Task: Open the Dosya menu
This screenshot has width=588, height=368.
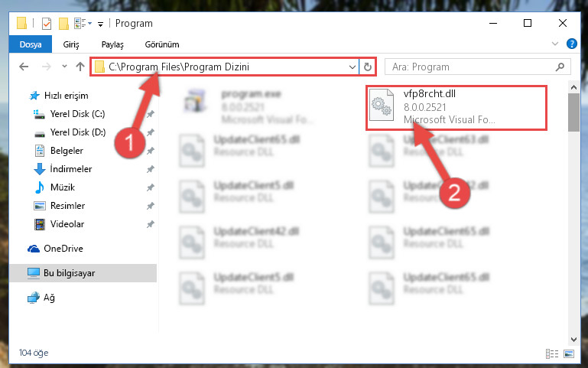Action: 31,44
